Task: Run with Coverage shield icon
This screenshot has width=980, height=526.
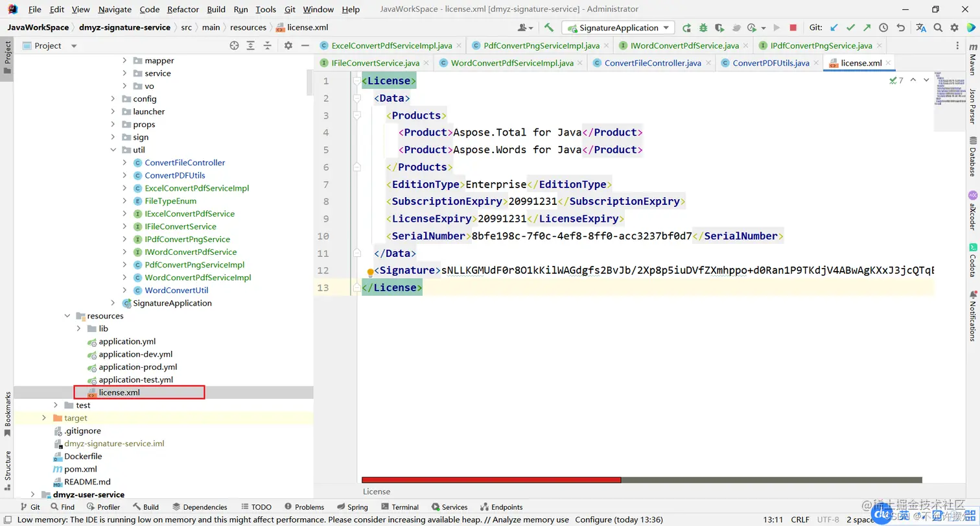Action: coord(719,28)
